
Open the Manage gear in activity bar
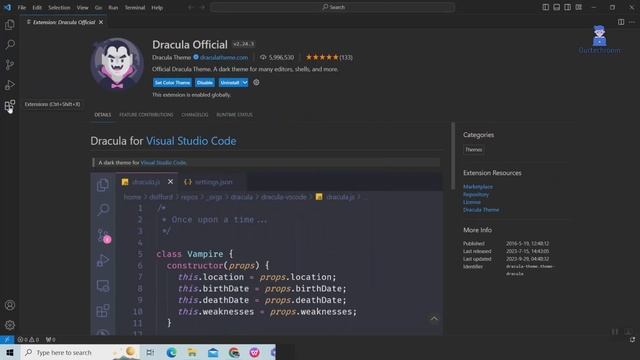coord(10,325)
